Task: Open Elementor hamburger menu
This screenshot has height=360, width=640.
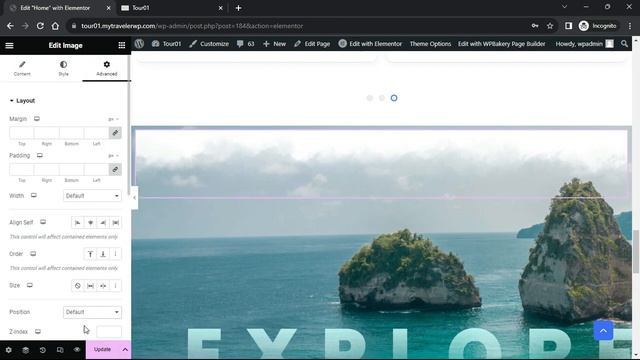Action: (9, 45)
